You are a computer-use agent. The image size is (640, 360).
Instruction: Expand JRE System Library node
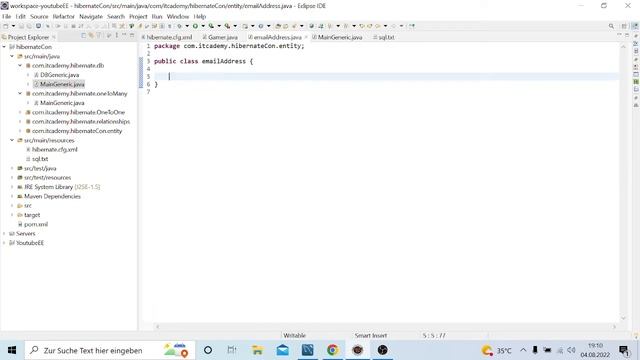pyautogui.click(x=12, y=187)
